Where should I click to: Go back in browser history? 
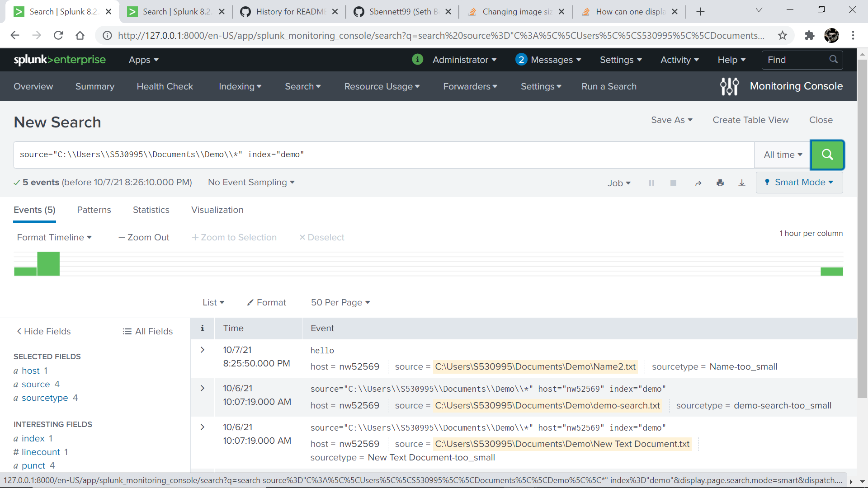(15, 35)
